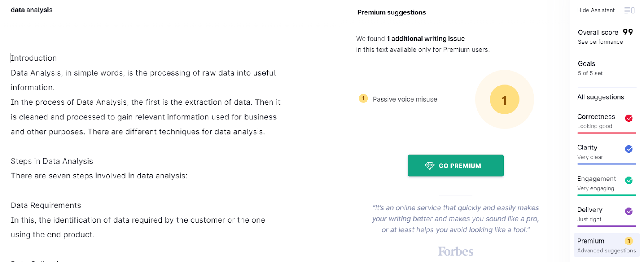Click the Hide Assistant panel icon
The height and width of the screenshot is (262, 644).
point(630,10)
